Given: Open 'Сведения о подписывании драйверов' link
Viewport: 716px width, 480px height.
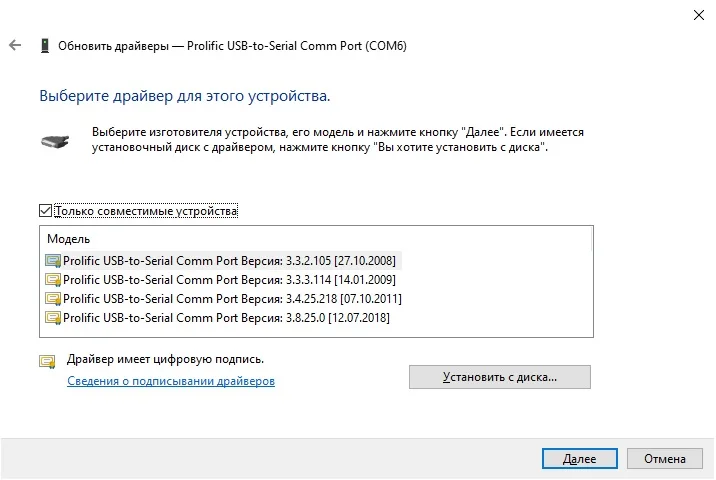Looking at the screenshot, I should (171, 381).
